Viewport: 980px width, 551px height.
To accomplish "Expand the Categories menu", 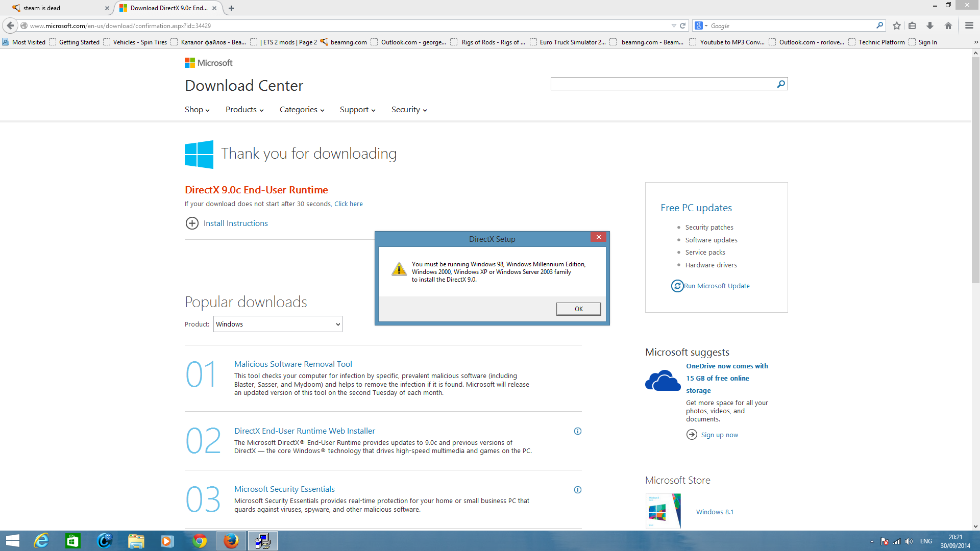I will 302,110.
